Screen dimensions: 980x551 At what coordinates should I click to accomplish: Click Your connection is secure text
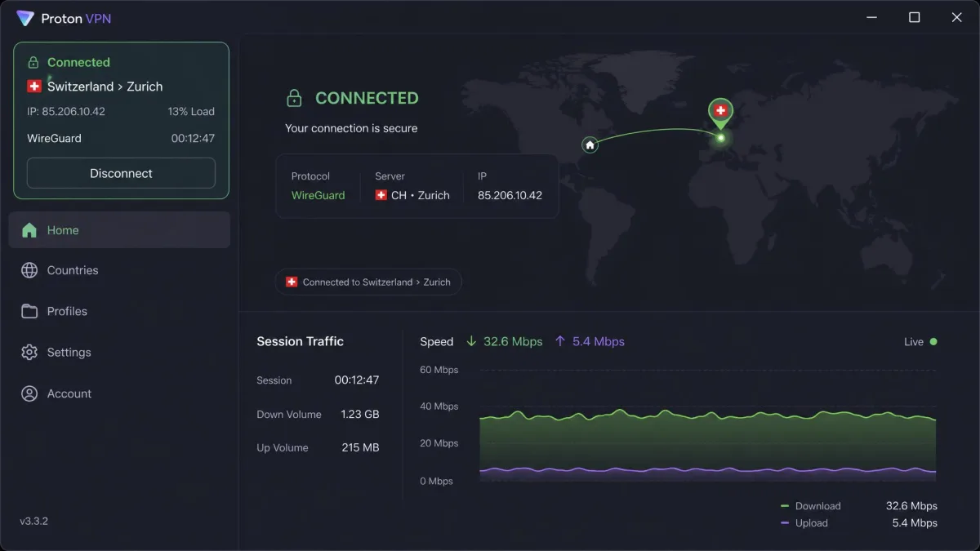pos(351,128)
